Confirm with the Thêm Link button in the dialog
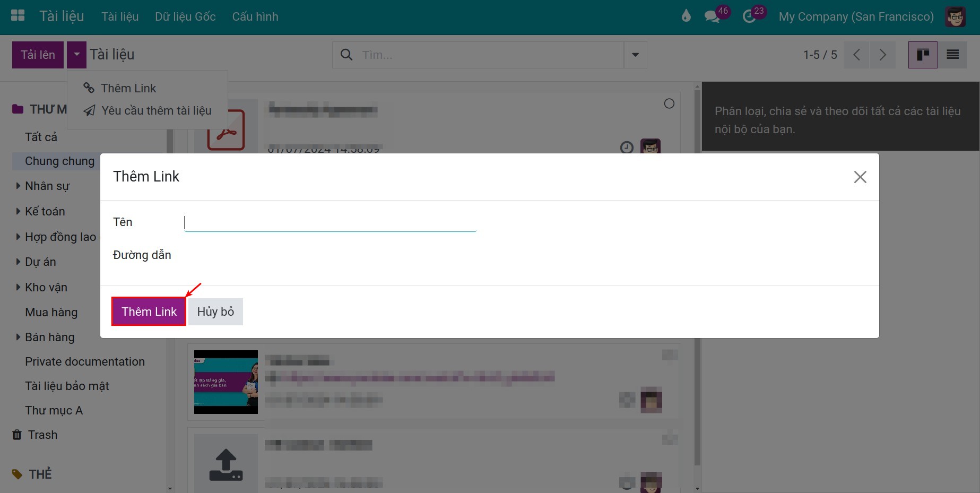 click(x=149, y=312)
